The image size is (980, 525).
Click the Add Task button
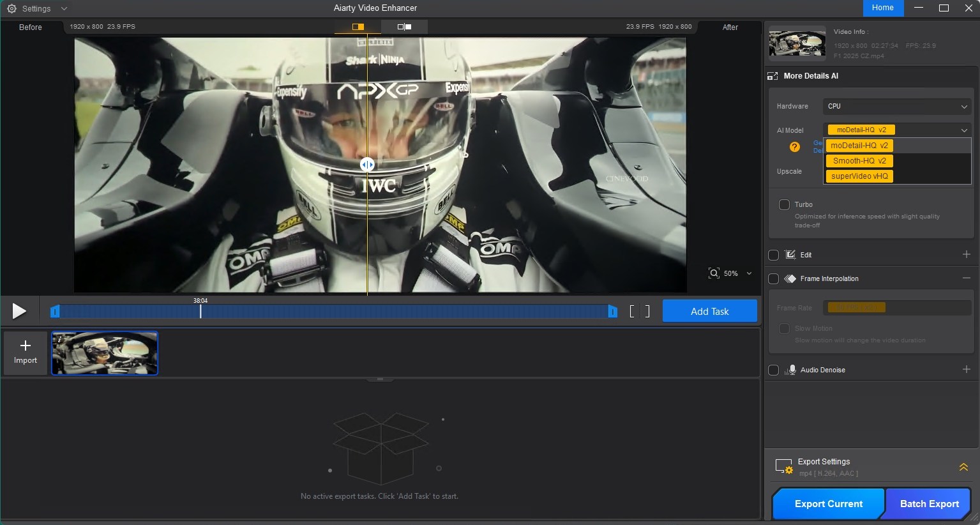point(709,311)
